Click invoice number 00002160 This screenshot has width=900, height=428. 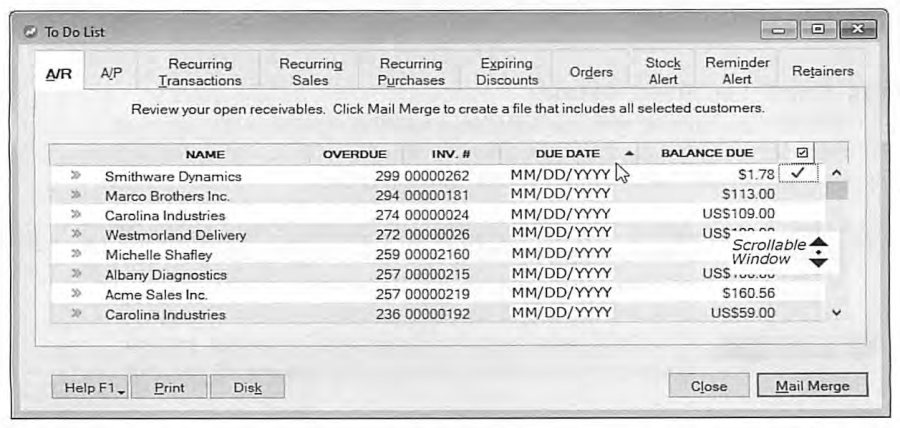(x=437, y=255)
